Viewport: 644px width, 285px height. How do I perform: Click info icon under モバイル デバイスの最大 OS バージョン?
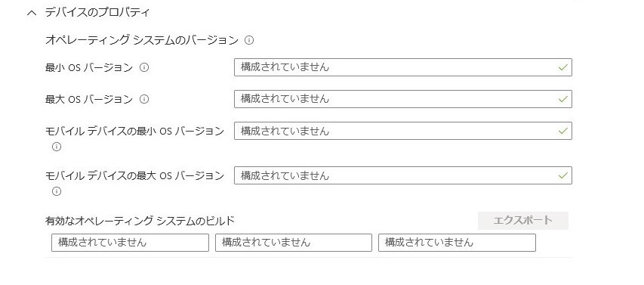coord(57,191)
